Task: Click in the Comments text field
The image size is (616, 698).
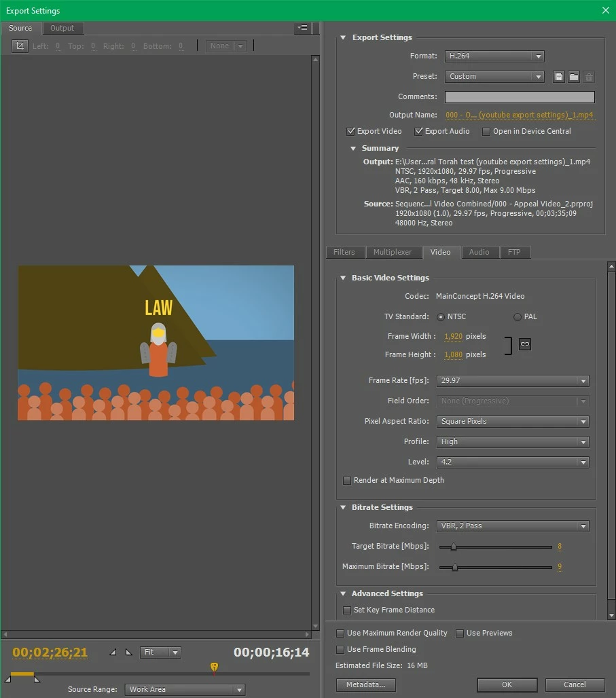Action: 520,97
